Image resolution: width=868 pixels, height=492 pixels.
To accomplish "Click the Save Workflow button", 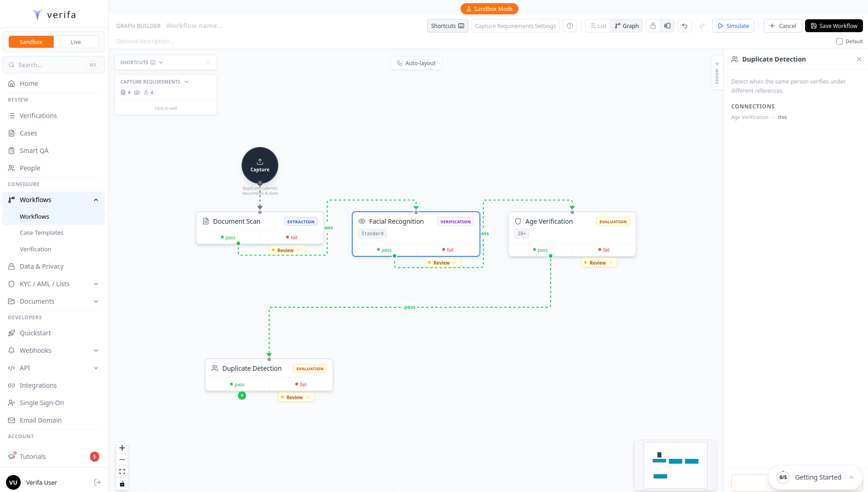I will point(834,26).
